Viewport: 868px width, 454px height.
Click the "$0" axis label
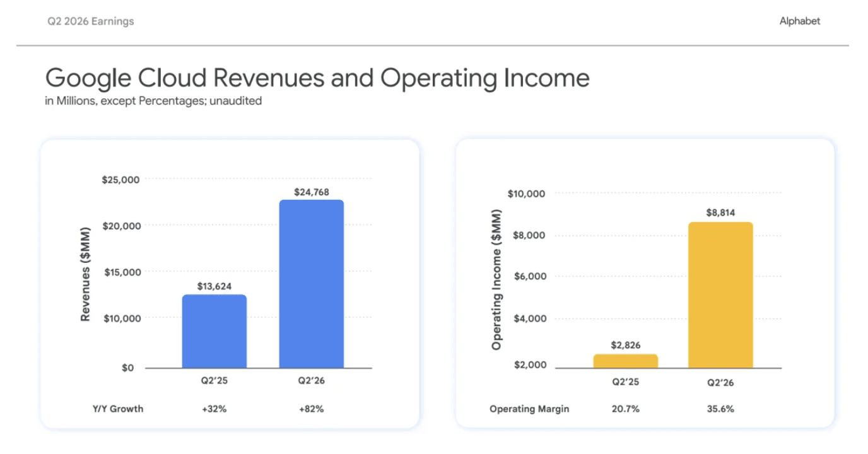pyautogui.click(x=127, y=368)
